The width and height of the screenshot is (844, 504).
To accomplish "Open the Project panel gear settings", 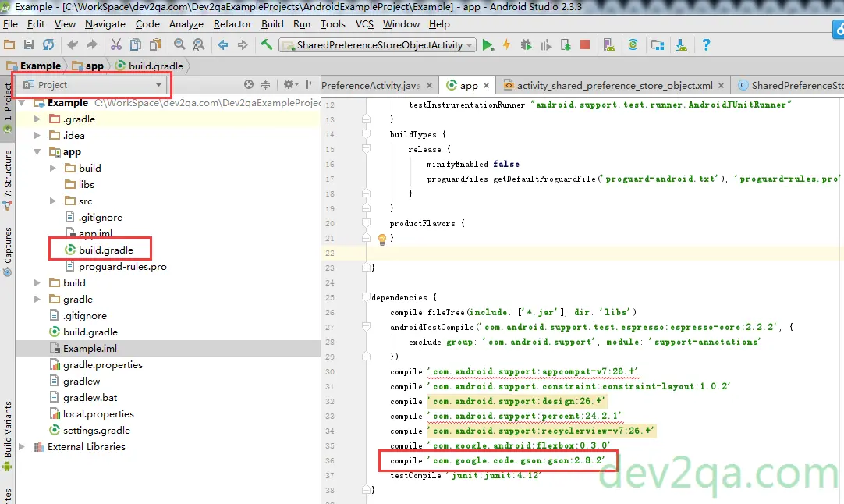I will tap(291, 84).
